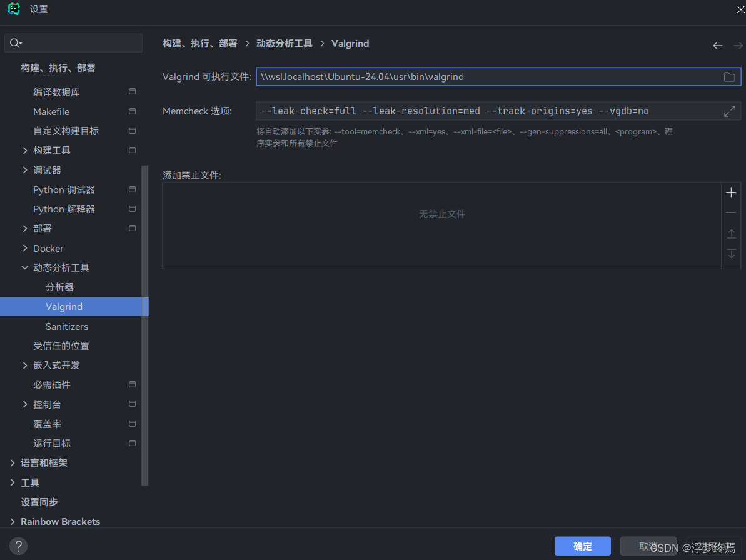Click project-level icon next to 运行目标

tap(133, 443)
